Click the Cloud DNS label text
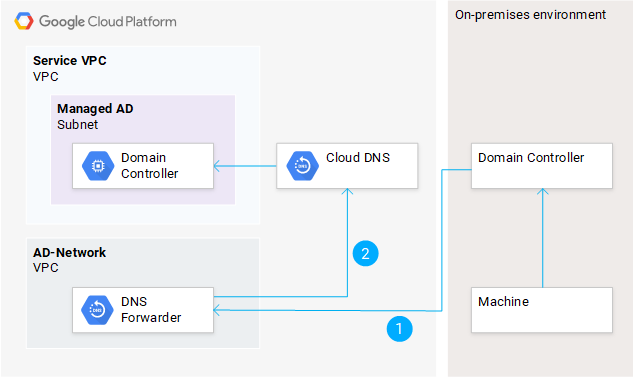Viewport: 634px width, 377px height. pyautogui.click(x=358, y=157)
